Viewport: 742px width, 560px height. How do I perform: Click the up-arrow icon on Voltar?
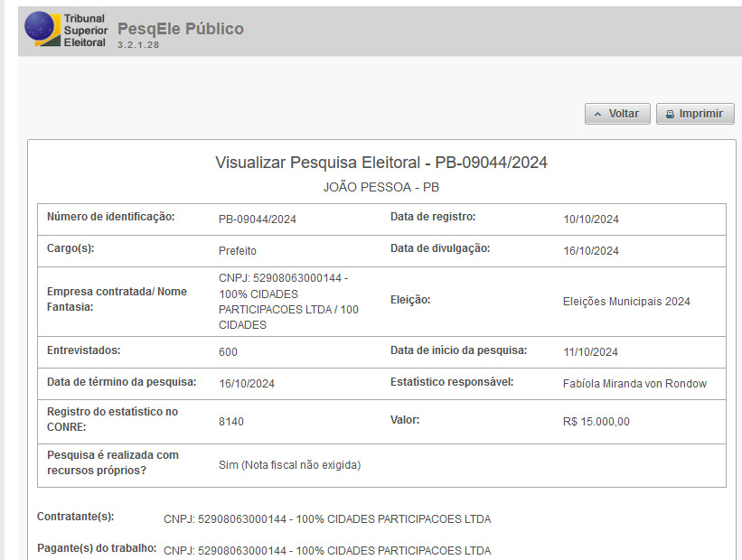598,115
